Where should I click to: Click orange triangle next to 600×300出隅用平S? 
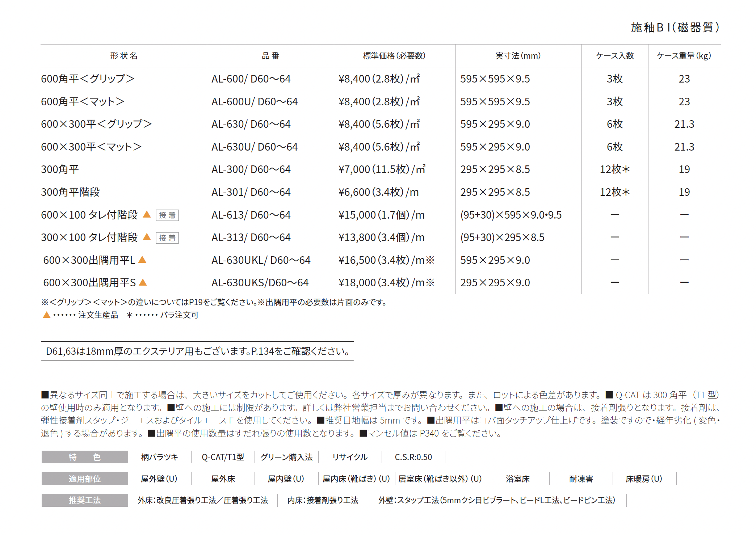coord(143,282)
